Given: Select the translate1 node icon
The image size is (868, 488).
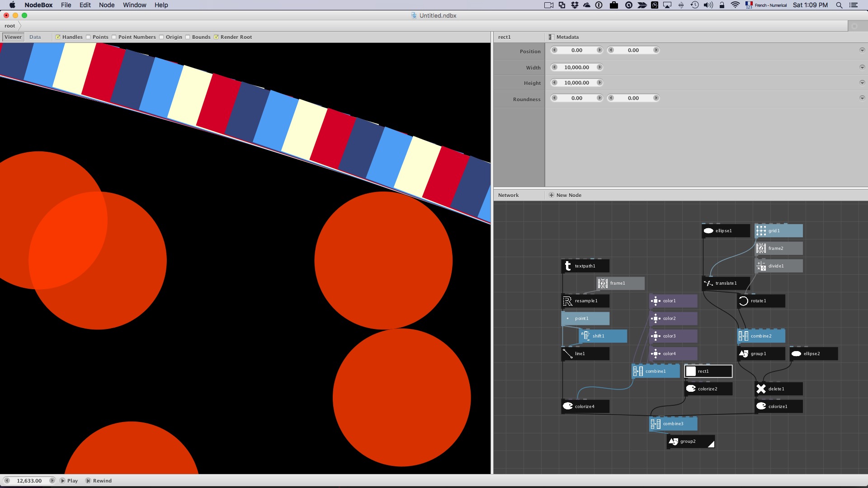Looking at the screenshot, I should (x=708, y=283).
